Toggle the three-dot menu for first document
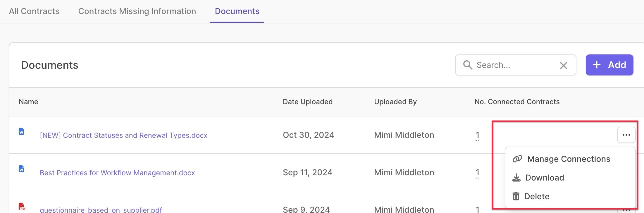The height and width of the screenshot is (213, 644). pos(626,135)
